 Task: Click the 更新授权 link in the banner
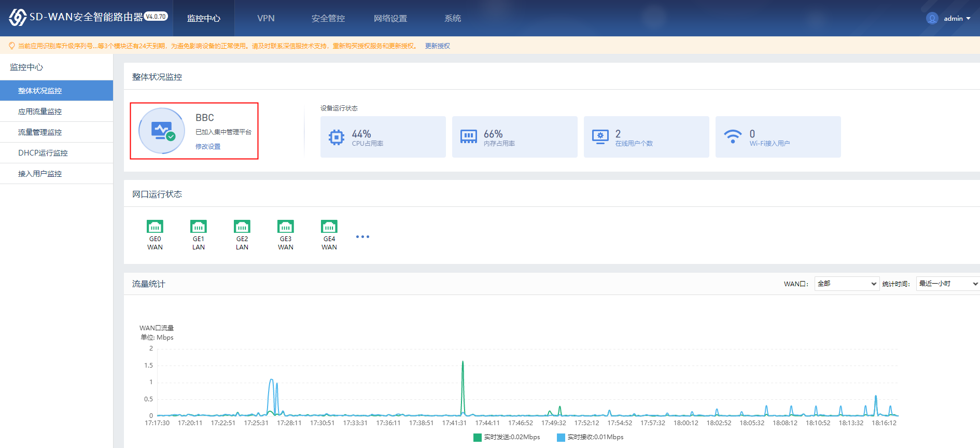tap(437, 46)
